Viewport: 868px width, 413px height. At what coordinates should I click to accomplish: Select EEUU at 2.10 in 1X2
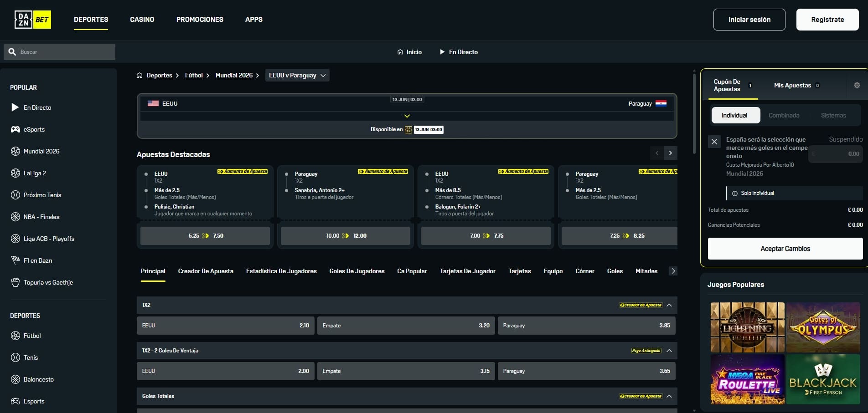click(226, 326)
